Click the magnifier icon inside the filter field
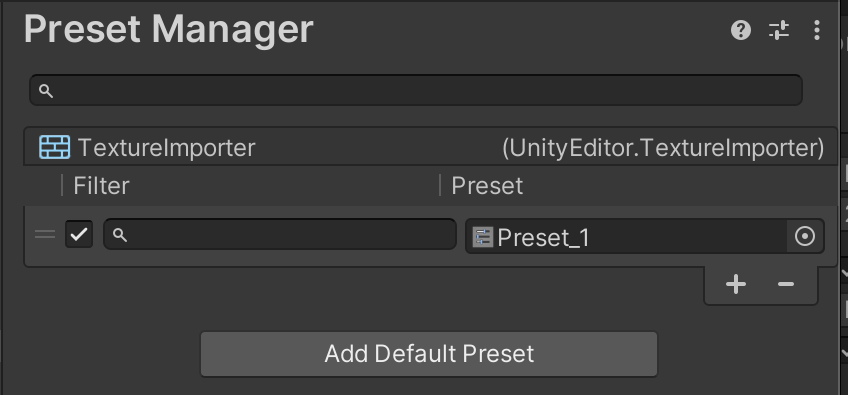848x395 pixels. (120, 235)
